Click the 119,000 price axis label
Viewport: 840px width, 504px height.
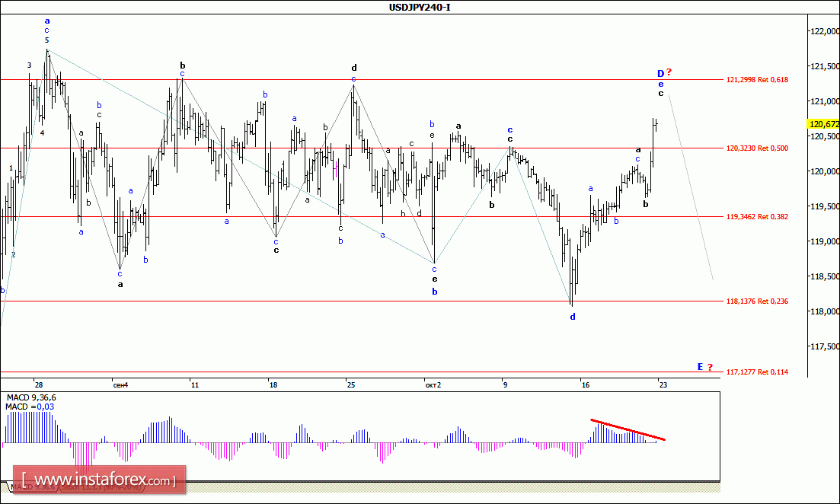[825, 241]
